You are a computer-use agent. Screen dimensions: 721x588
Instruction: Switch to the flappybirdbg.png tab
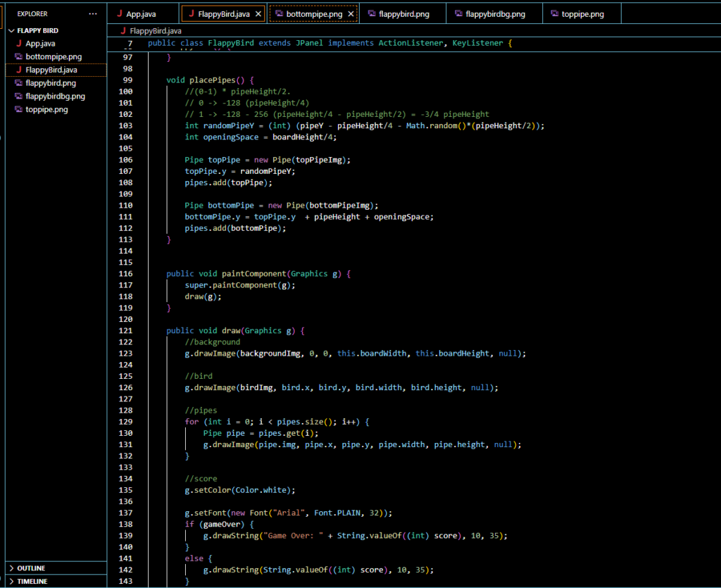click(495, 13)
